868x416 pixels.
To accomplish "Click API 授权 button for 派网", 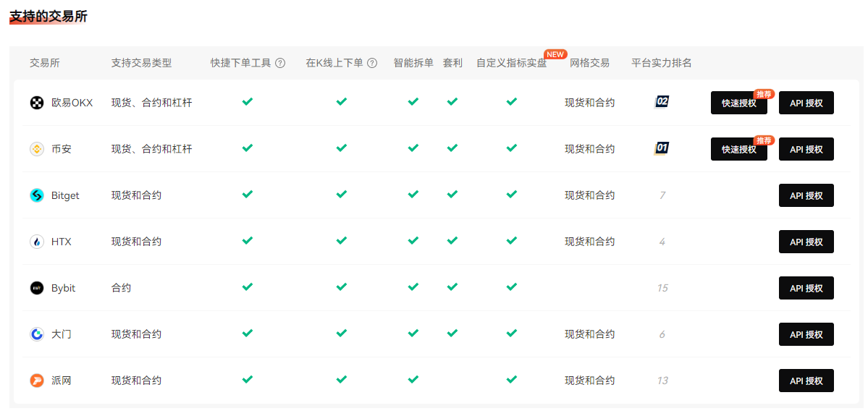I will pyautogui.click(x=806, y=381).
